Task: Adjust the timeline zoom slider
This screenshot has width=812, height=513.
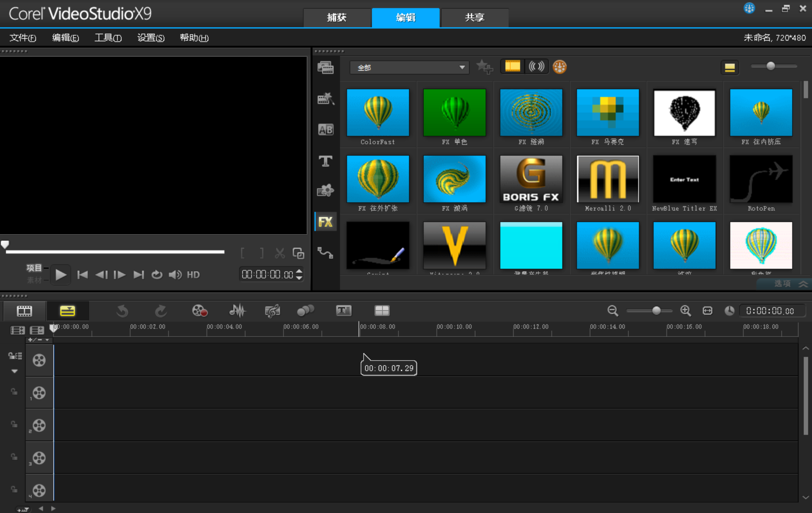Action: [656, 311]
